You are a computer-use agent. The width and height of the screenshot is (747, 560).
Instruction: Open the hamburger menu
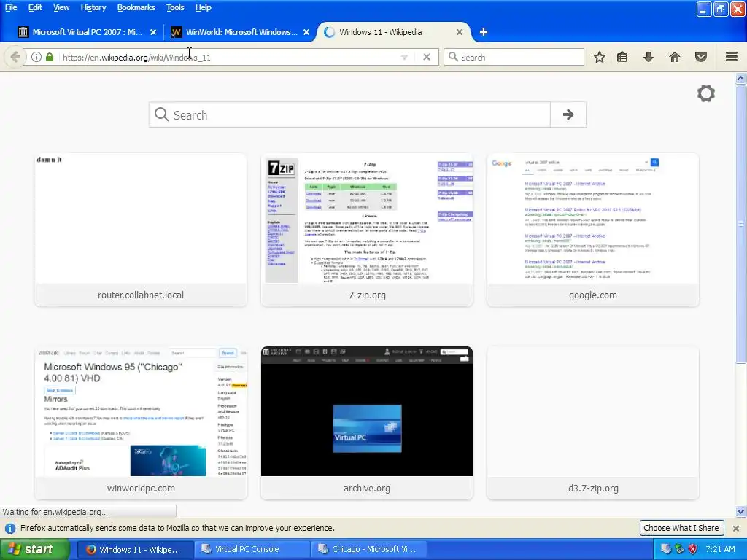point(732,57)
